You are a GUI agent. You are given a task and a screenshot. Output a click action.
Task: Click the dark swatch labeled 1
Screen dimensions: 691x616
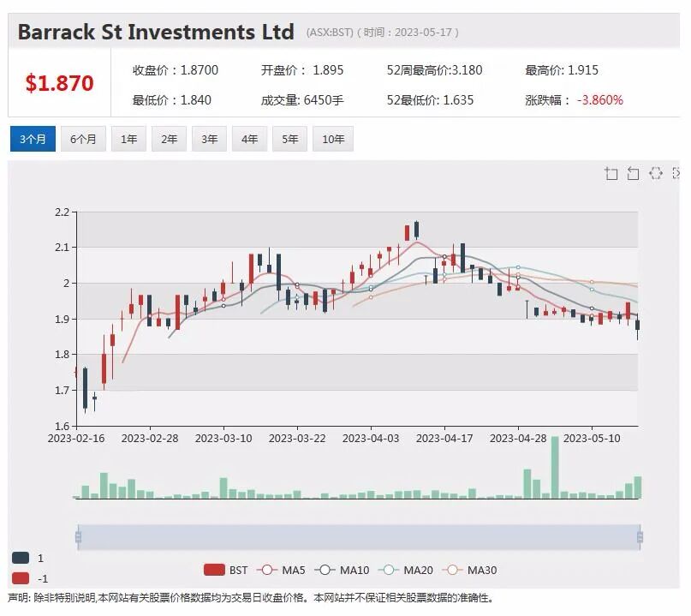[21, 558]
